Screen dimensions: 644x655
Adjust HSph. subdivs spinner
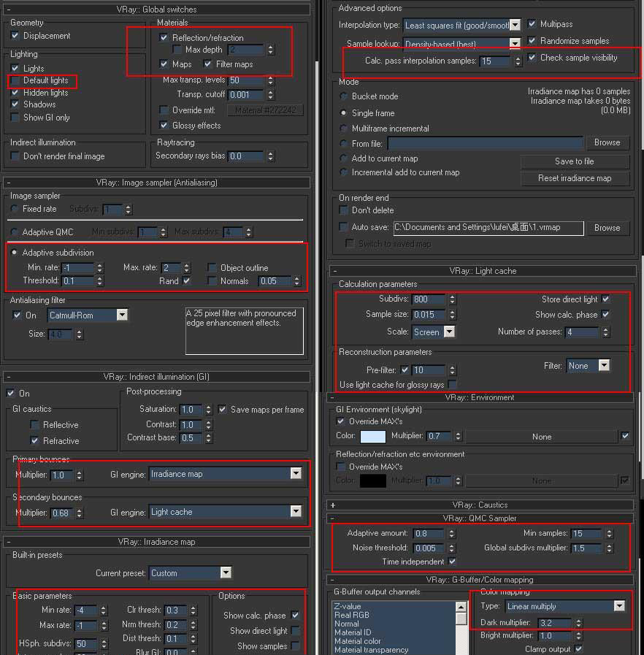coord(104,644)
